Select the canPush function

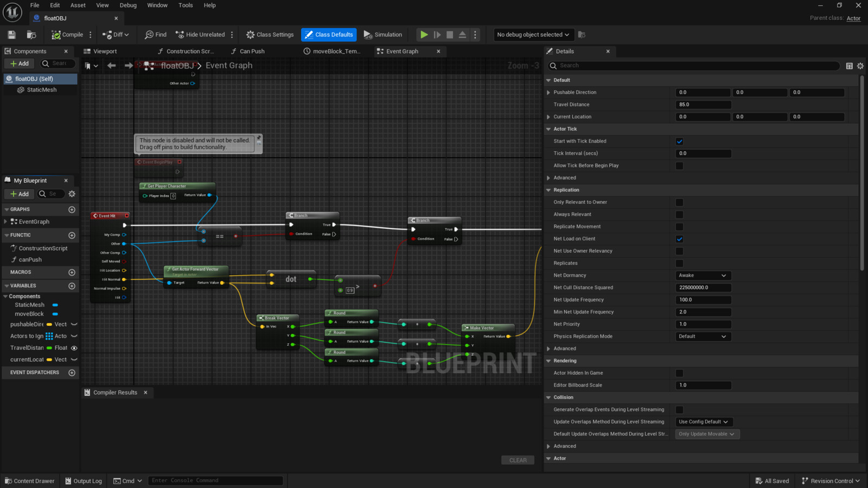coord(30,260)
